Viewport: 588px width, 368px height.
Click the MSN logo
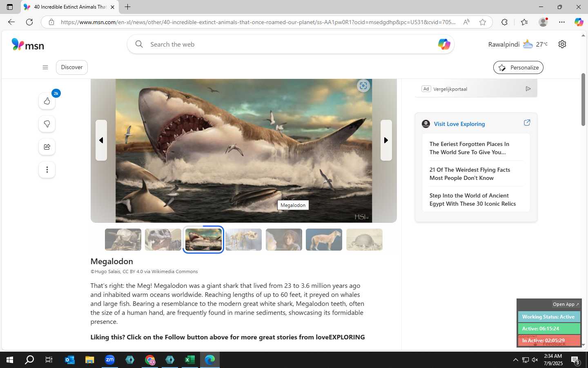(28, 45)
